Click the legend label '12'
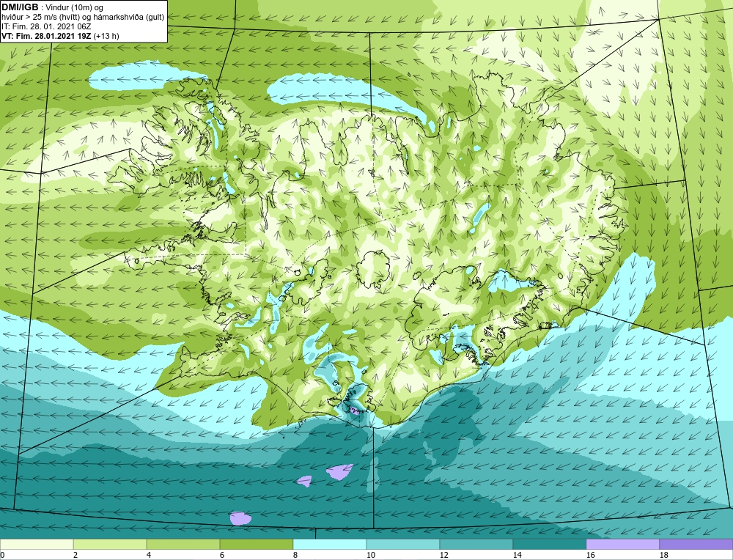Image resolution: width=733 pixels, height=560 pixels. 444,555
